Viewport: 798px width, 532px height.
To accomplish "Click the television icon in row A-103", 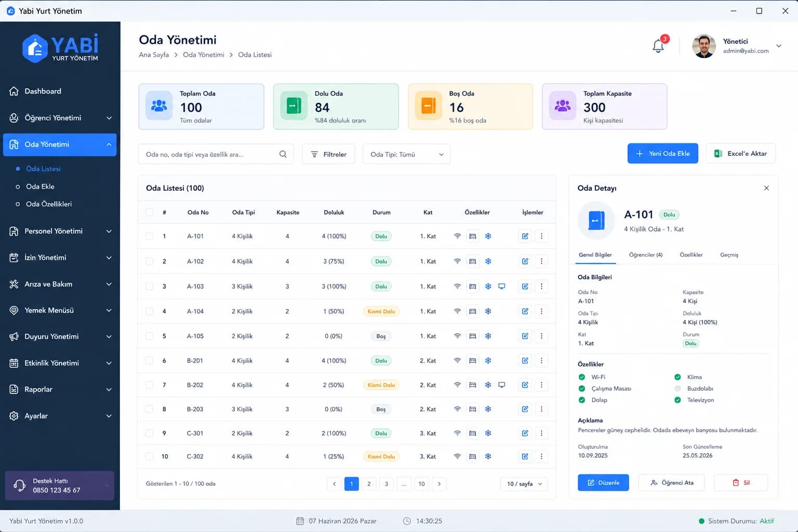I will [502, 286].
